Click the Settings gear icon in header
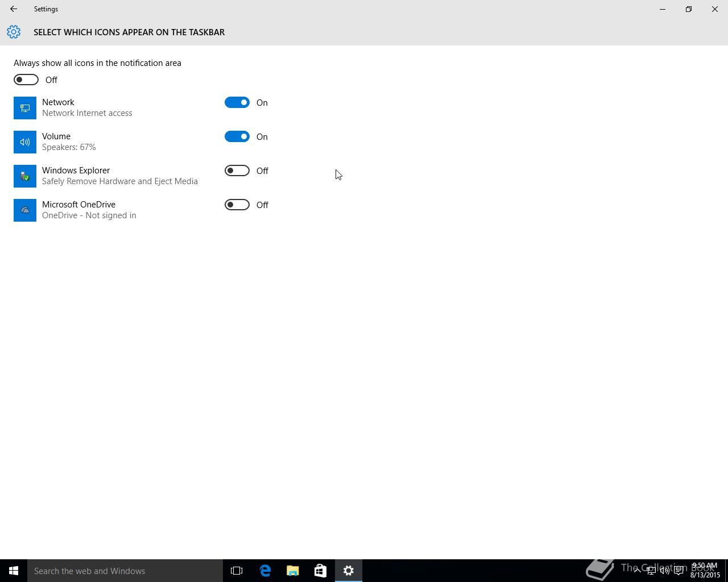 coord(14,32)
